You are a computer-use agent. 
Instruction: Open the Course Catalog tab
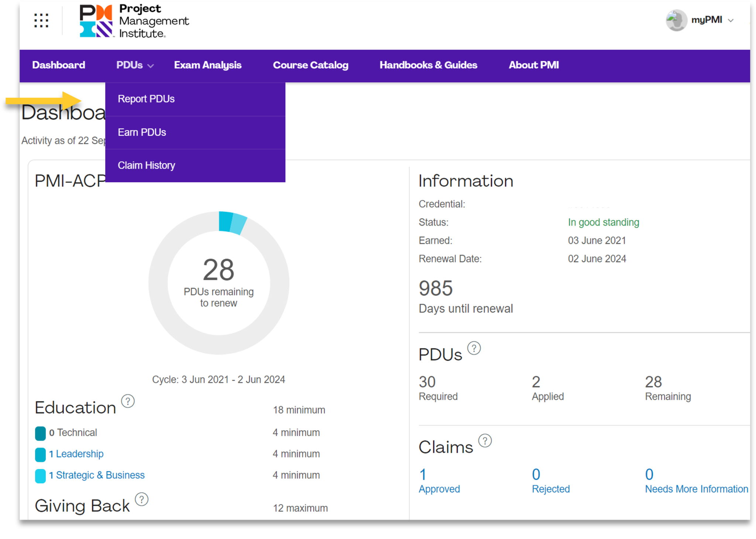310,65
